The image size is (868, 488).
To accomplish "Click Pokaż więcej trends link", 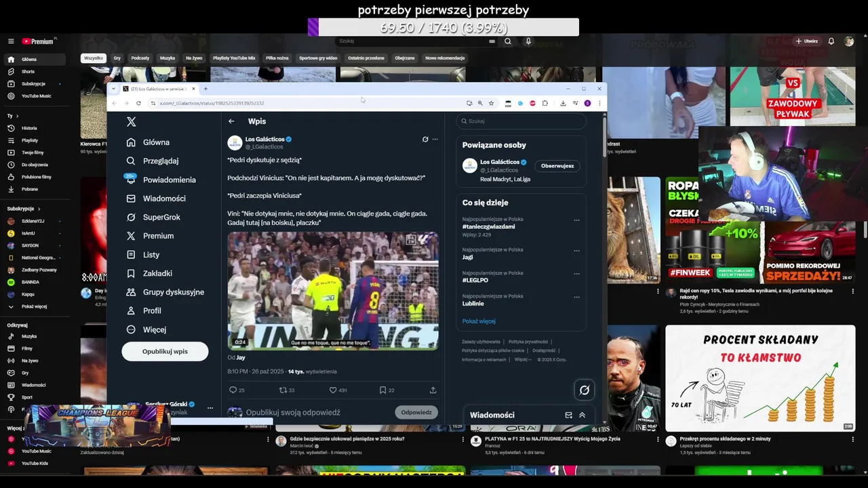I will point(479,321).
